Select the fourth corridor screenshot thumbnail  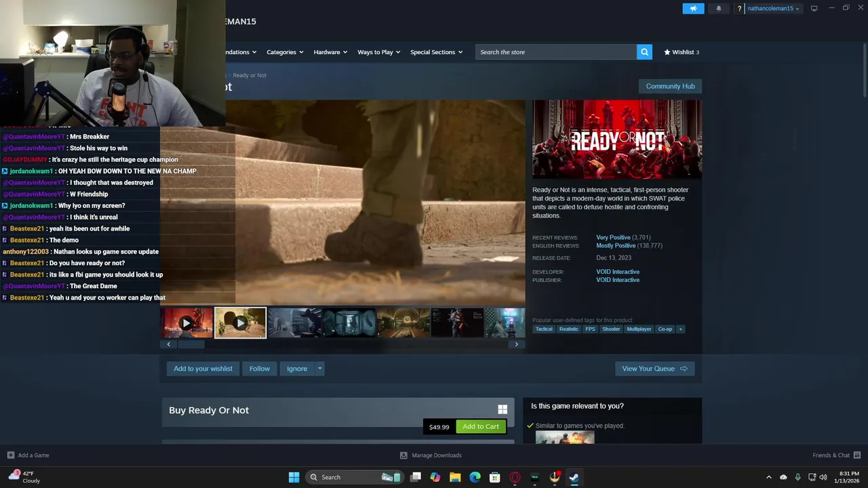point(349,323)
